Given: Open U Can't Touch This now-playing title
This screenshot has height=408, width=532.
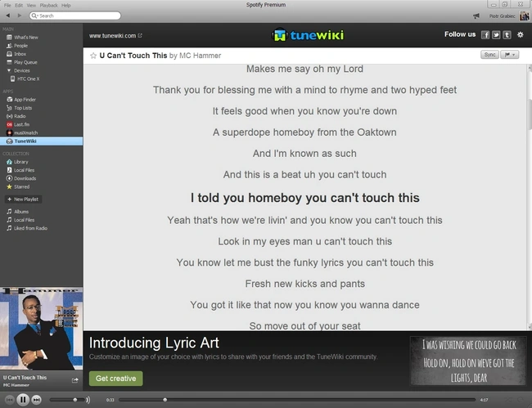Looking at the screenshot, I should pos(25,378).
